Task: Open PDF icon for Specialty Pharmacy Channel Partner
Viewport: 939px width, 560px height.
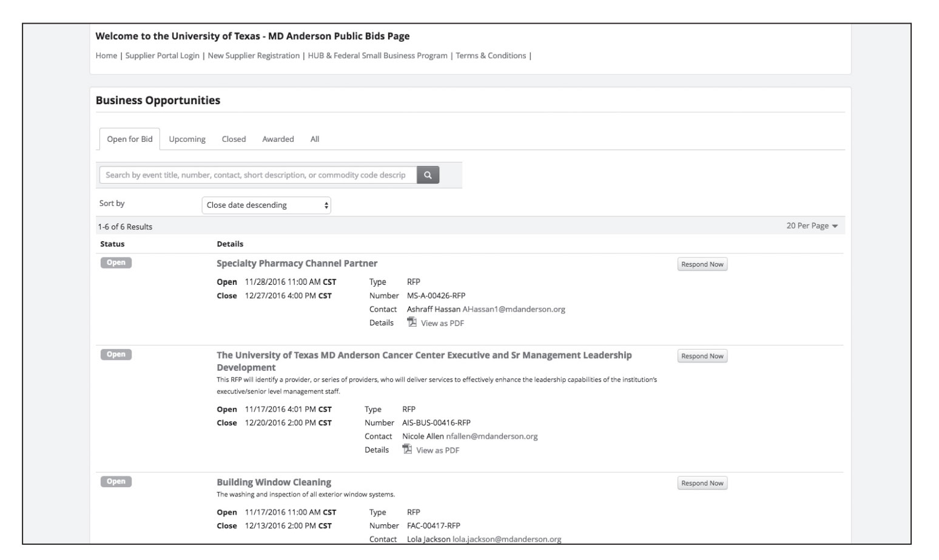Action: pos(412,322)
